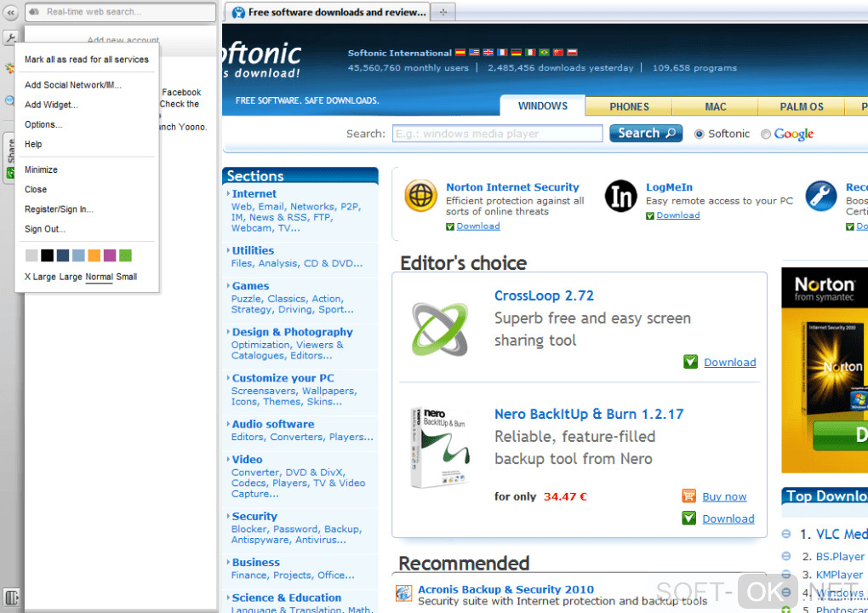Expand Design & Photography section

click(x=292, y=332)
